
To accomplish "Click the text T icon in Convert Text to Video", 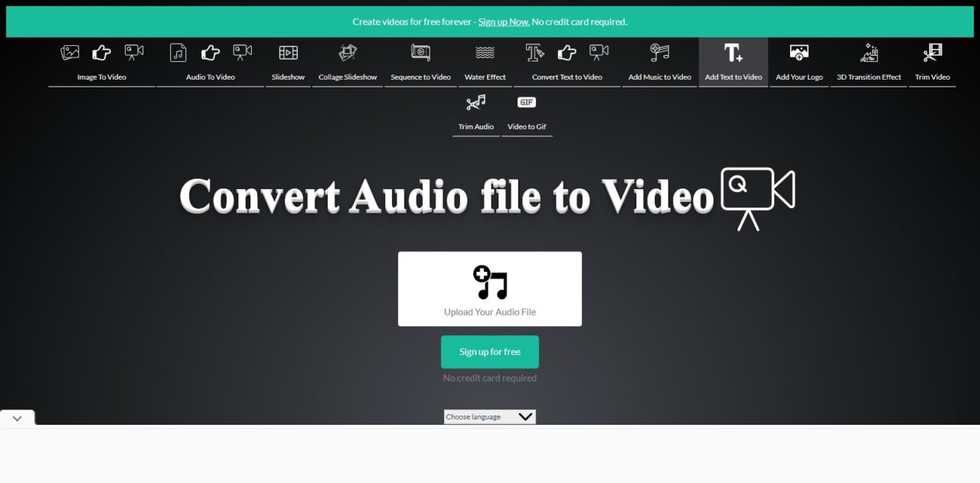I will pos(534,53).
